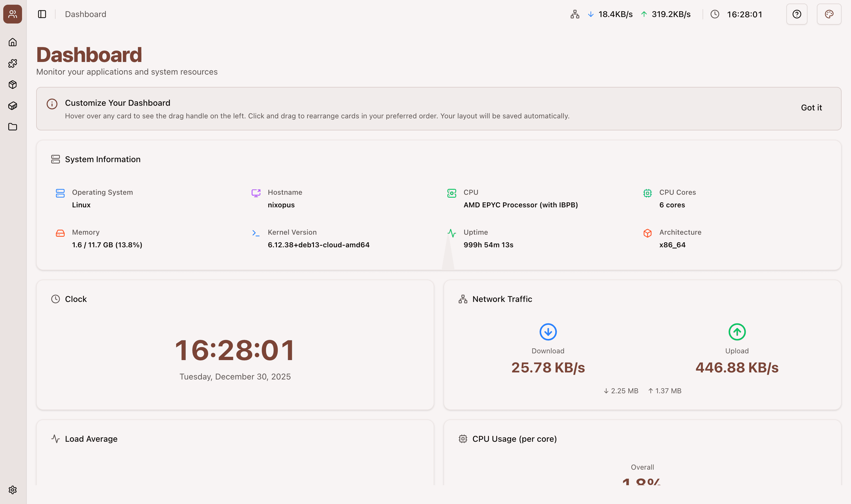Screen dimensions: 851x504
Task: Click the System Information card title
Action: 103,159
